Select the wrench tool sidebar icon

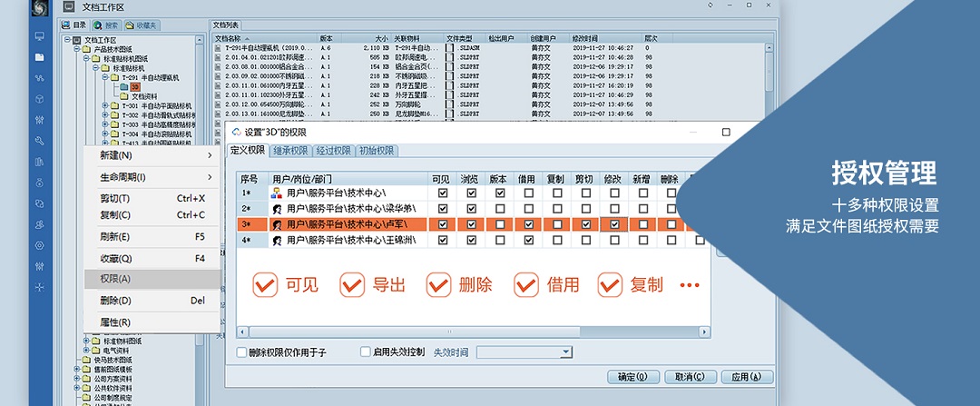(x=39, y=141)
